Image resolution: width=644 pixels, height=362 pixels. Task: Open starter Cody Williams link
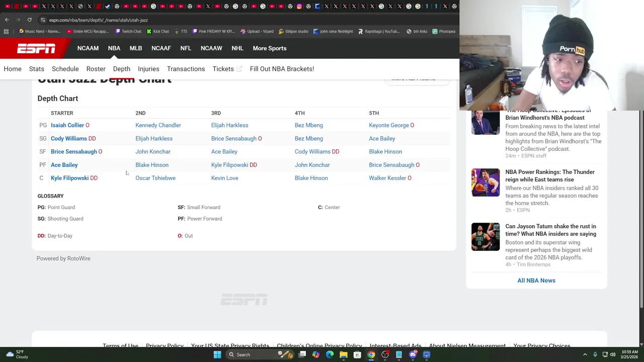coord(69,138)
